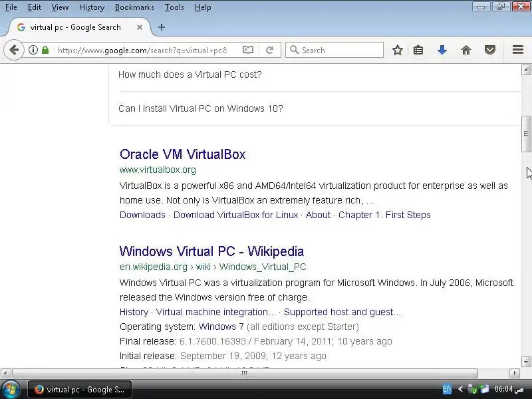The height and width of the screenshot is (399, 532).
Task: Open the Wikipedia History section link
Action: pyautogui.click(x=134, y=312)
